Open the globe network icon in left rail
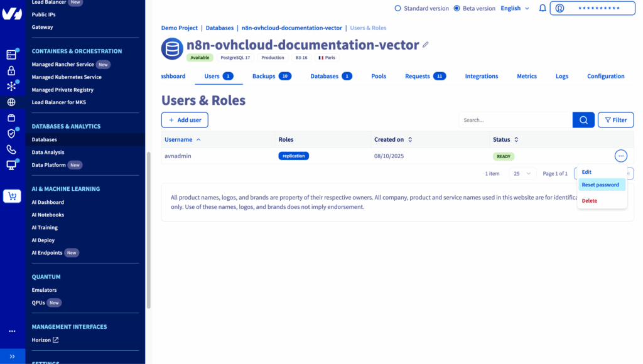This screenshot has height=364, width=643. (x=11, y=102)
